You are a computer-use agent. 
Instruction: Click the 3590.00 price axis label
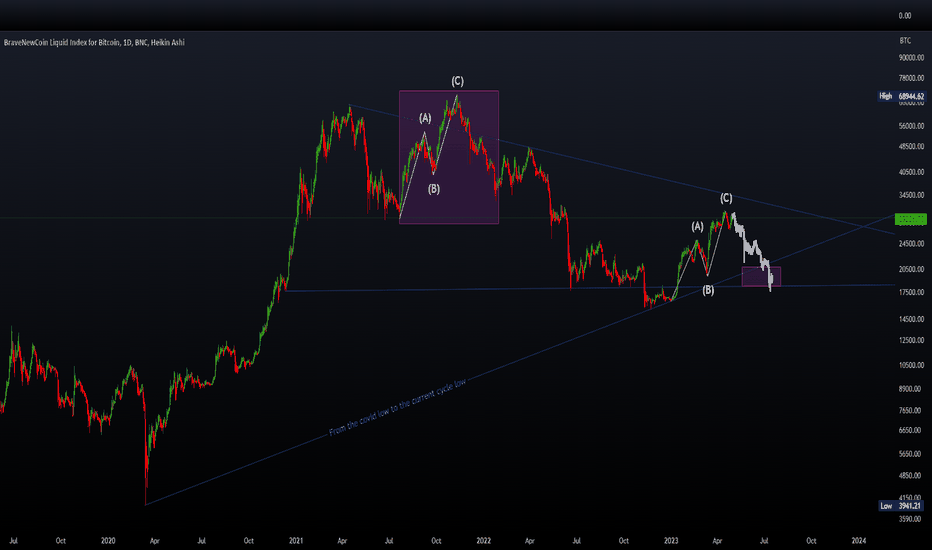[912, 519]
